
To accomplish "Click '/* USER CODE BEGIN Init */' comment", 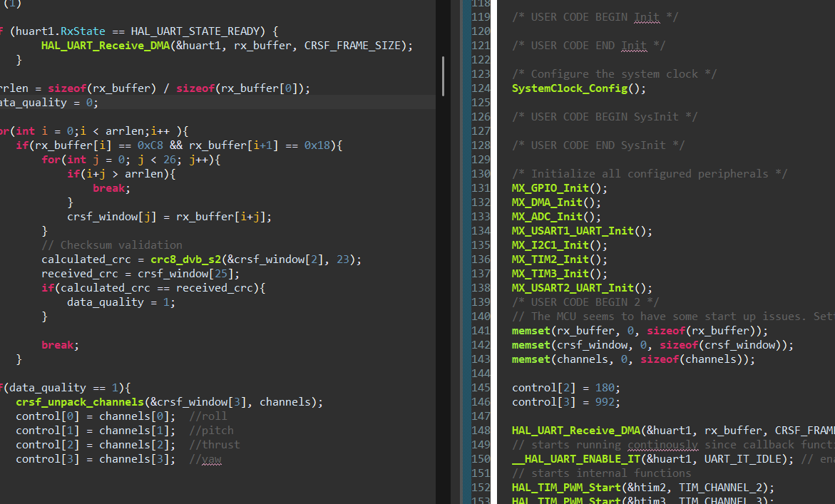I will click(595, 17).
